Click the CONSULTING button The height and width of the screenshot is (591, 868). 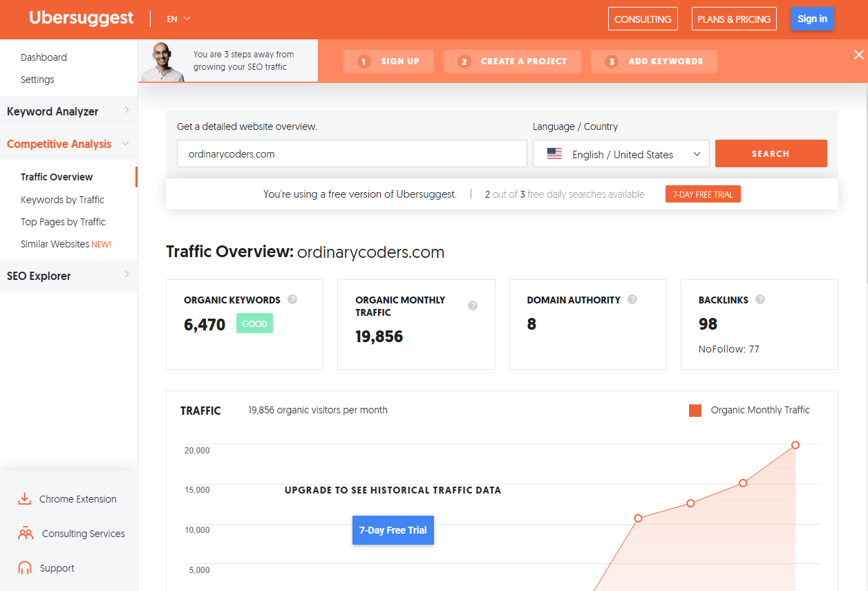pos(643,19)
